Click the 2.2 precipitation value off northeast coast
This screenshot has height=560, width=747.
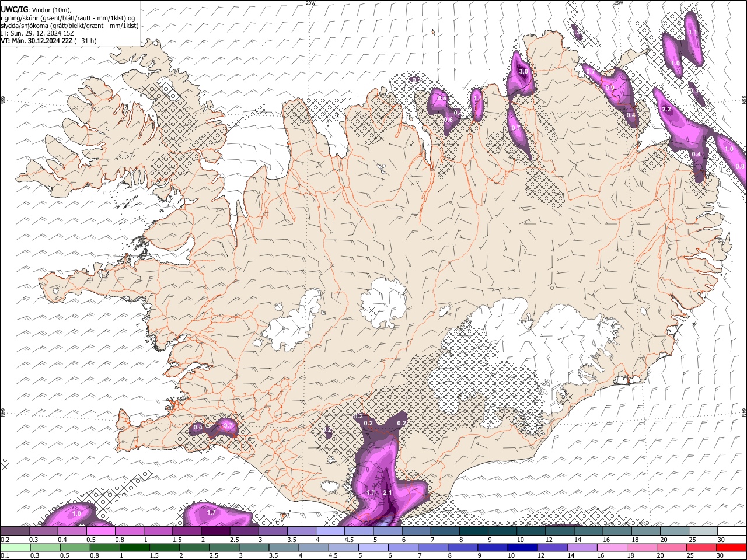click(x=667, y=110)
